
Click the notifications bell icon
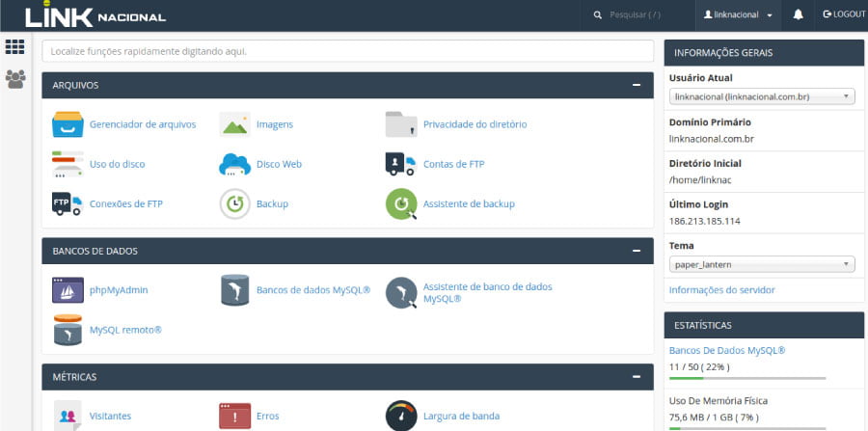[798, 15]
